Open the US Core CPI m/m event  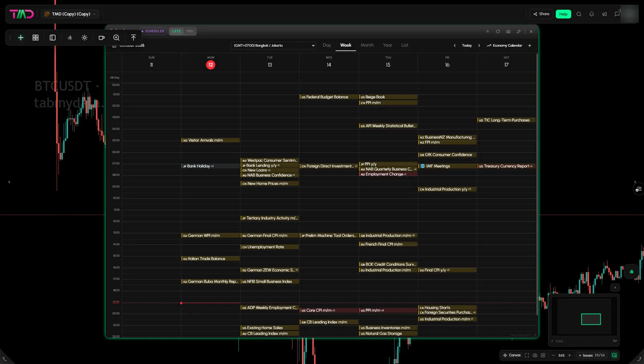point(329,310)
